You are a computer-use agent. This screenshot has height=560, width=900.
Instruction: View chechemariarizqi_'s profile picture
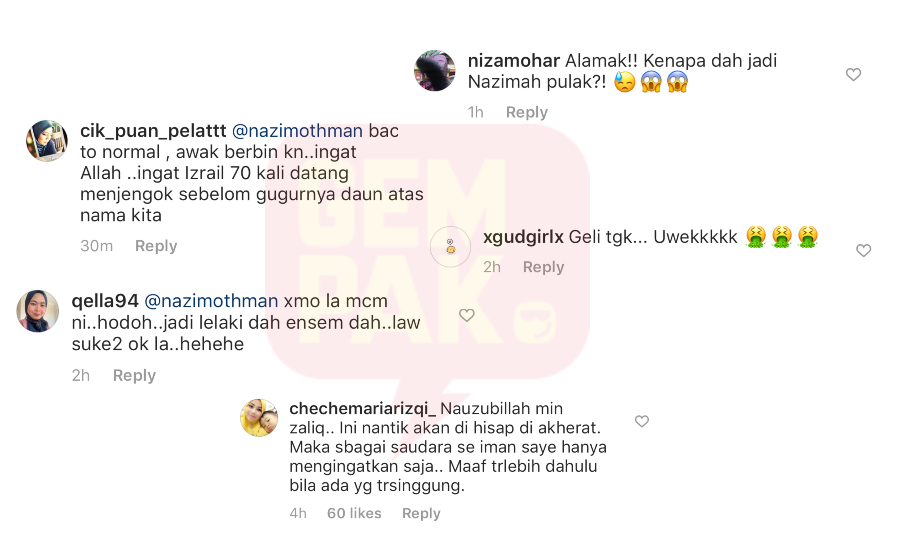tap(259, 418)
